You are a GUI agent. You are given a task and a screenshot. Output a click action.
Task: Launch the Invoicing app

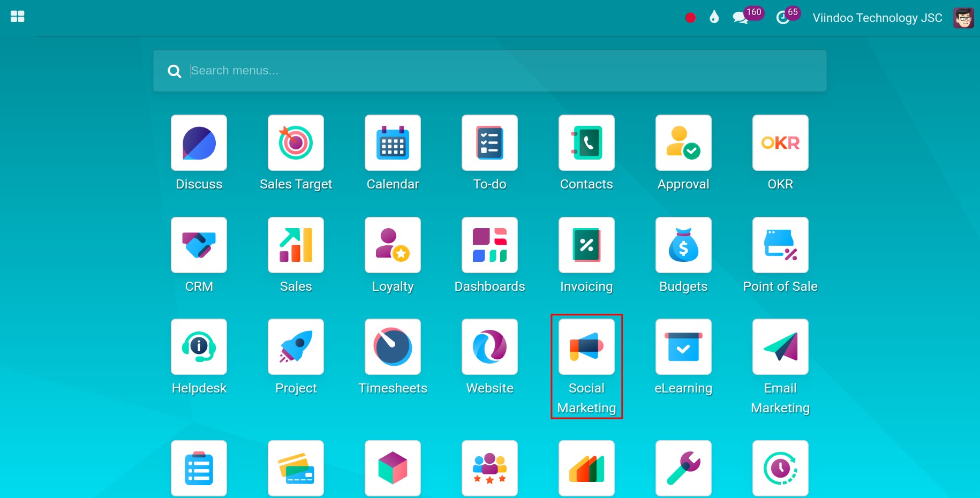pos(586,245)
